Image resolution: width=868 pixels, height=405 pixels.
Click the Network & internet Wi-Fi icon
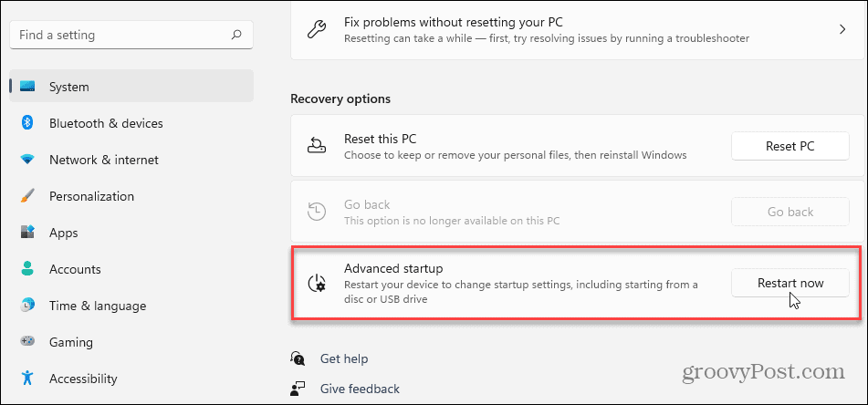(x=27, y=160)
